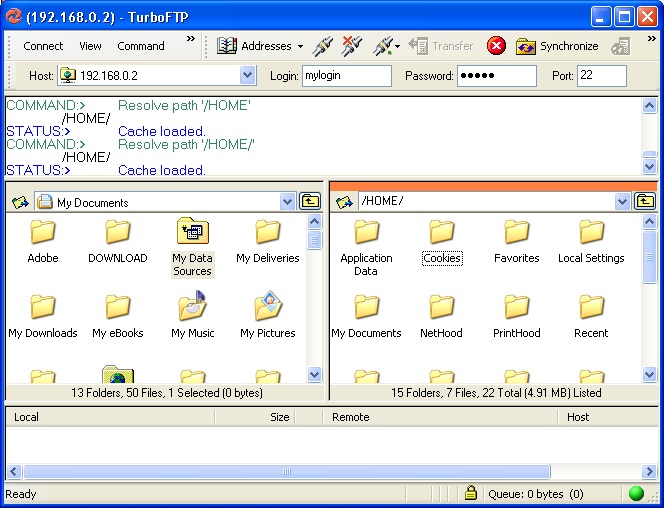
Task: Click the Local column header in queue
Action: point(111,417)
